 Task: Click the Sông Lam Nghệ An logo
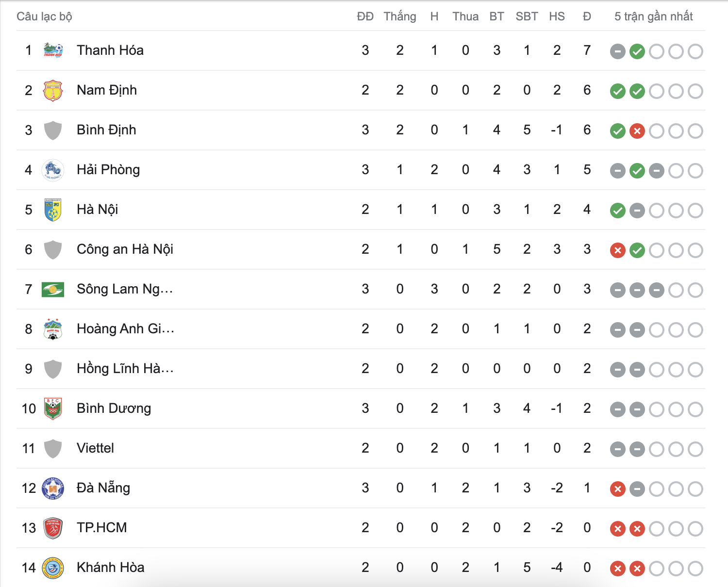(x=53, y=289)
